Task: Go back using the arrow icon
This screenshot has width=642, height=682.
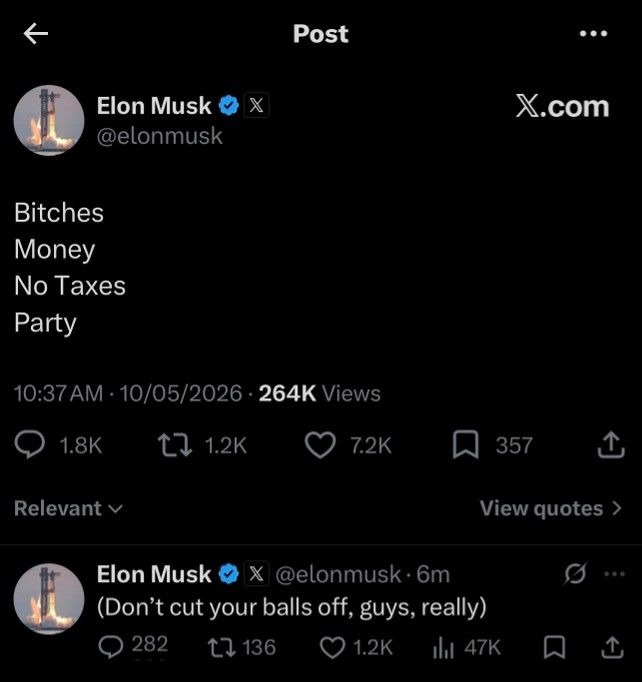Action: click(36, 33)
